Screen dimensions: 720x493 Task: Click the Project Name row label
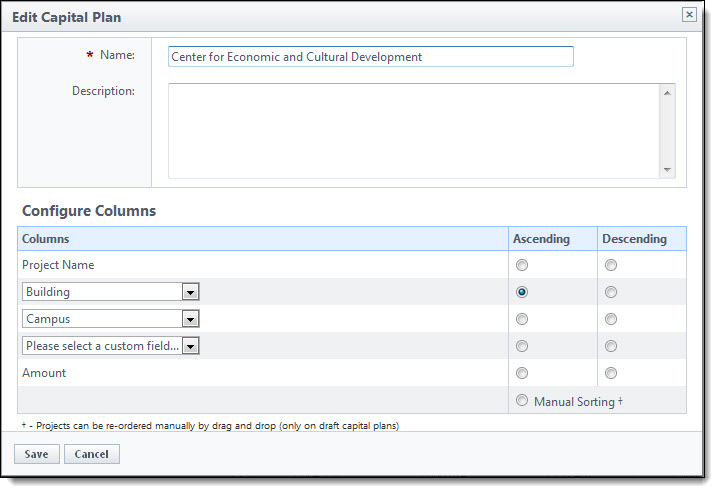(x=58, y=265)
